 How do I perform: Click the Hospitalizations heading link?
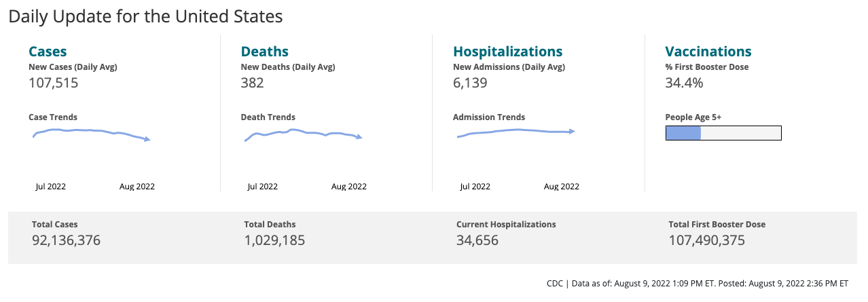coord(507,52)
